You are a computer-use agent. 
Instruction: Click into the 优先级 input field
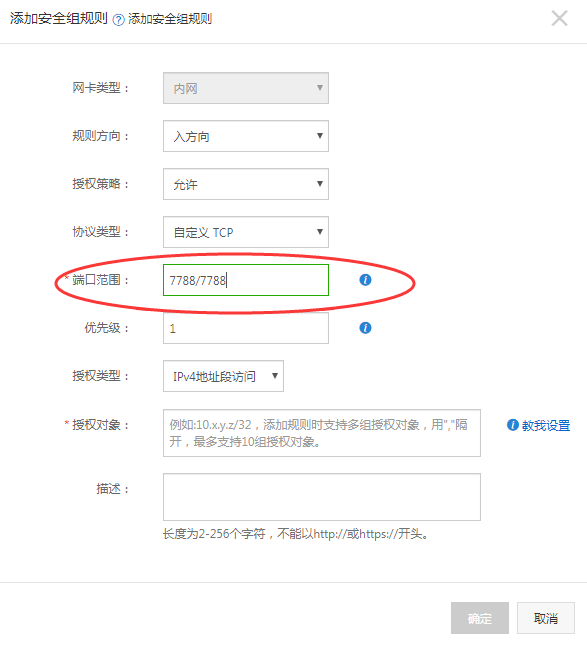[x=246, y=328]
